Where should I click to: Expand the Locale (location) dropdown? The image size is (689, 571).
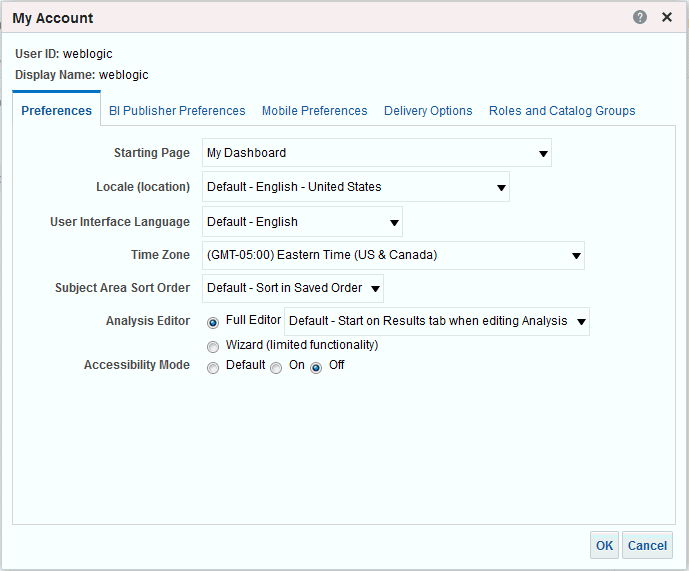click(x=355, y=187)
